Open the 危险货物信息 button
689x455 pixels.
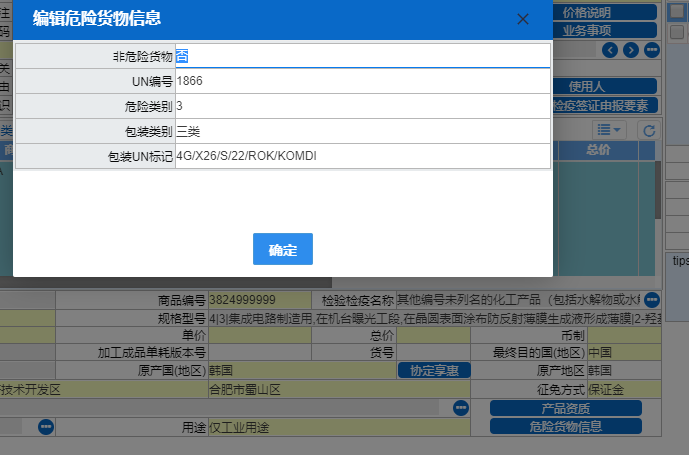pyautogui.click(x=565, y=427)
